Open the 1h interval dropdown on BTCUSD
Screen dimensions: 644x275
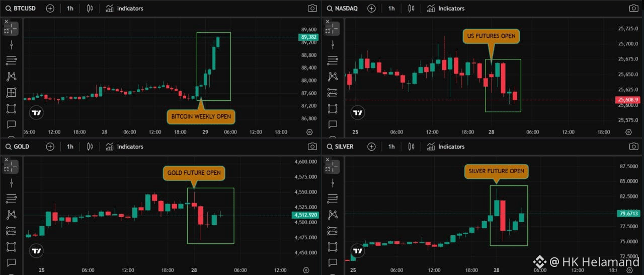(70, 9)
